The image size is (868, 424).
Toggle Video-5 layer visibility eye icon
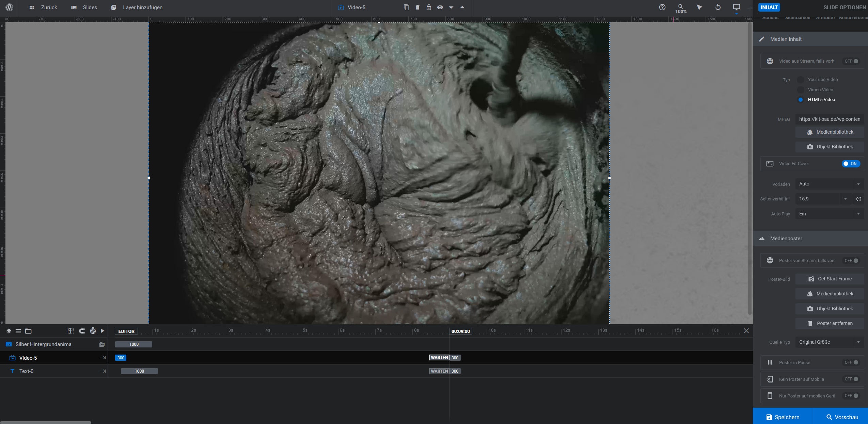click(440, 7)
